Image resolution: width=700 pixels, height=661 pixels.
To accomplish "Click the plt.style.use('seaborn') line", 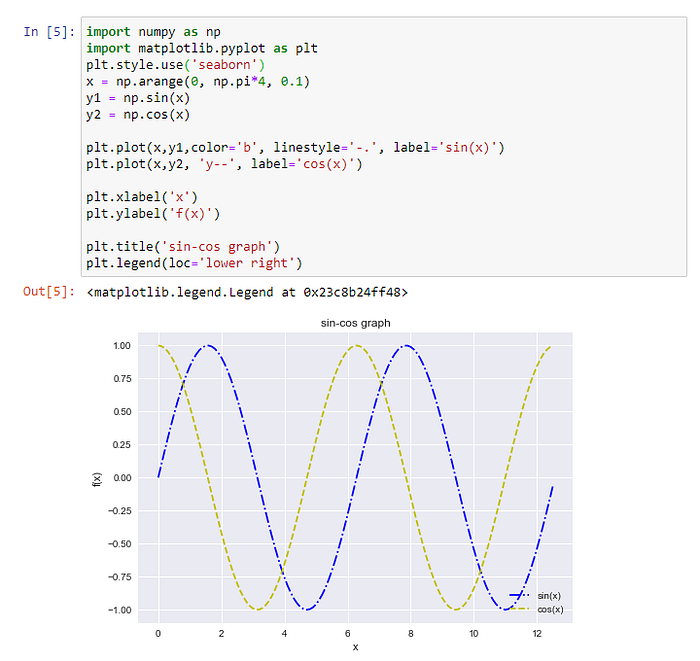I will (x=175, y=65).
